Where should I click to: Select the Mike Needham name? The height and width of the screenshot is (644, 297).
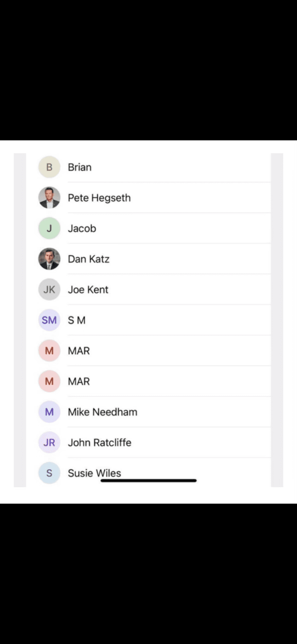coord(103,412)
